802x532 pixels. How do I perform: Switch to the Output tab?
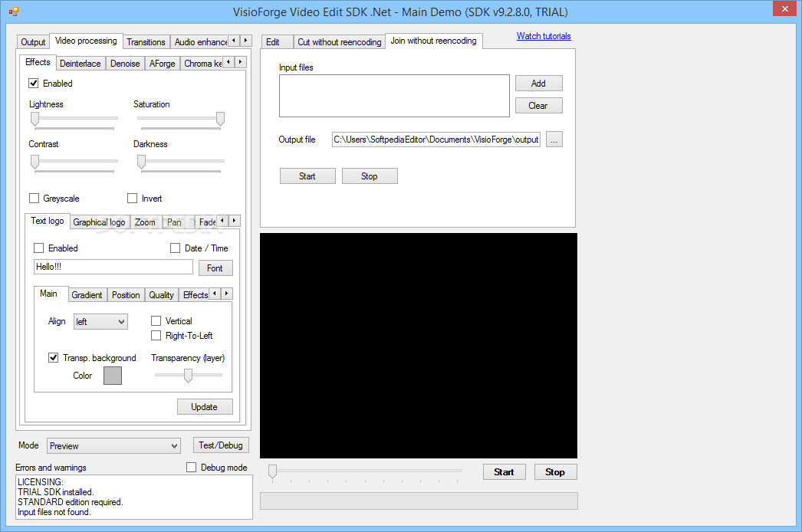coord(33,42)
